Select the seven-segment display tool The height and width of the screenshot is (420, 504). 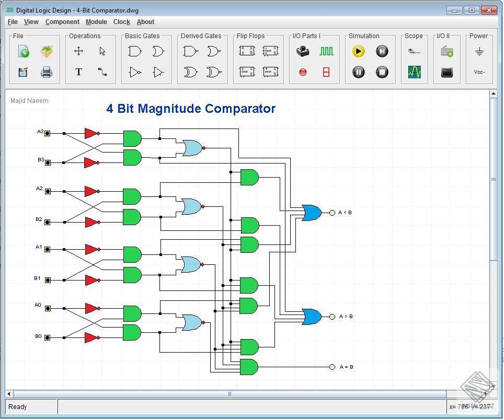326,72
